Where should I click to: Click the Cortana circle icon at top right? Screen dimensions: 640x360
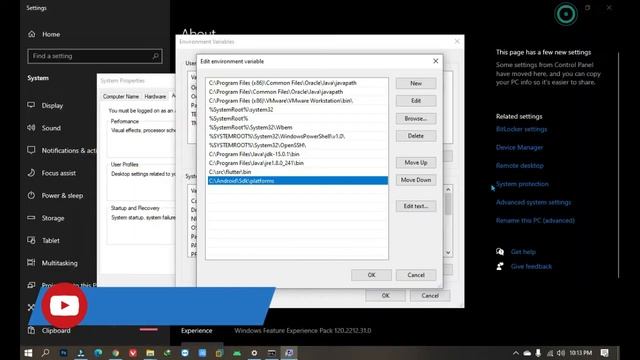566,14
